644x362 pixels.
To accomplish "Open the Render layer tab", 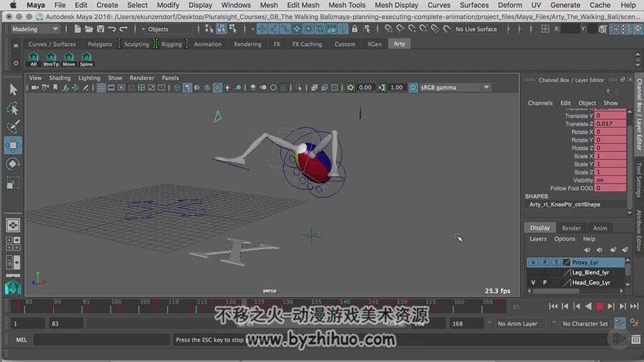I will (x=571, y=228).
